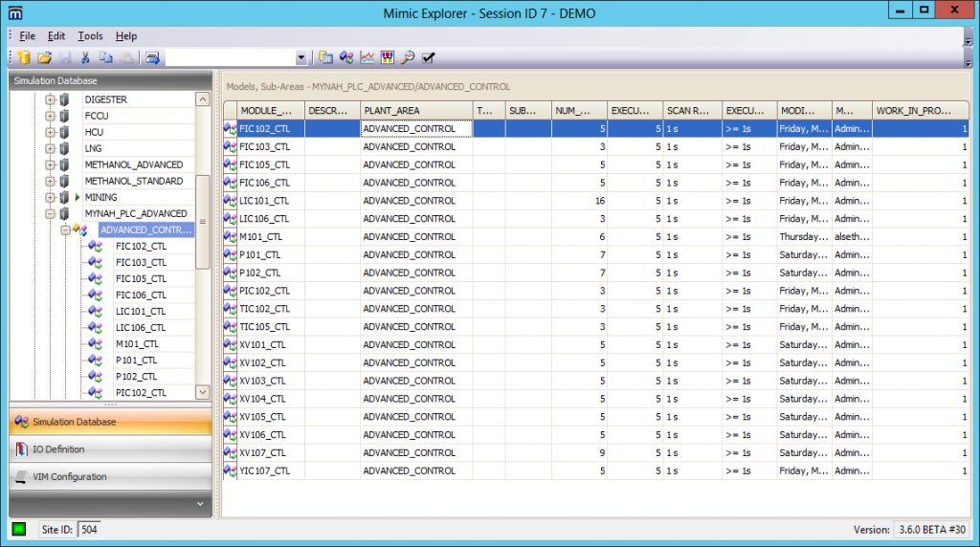Sort by the DESCR... column header
The image size is (980, 547).
[332, 111]
